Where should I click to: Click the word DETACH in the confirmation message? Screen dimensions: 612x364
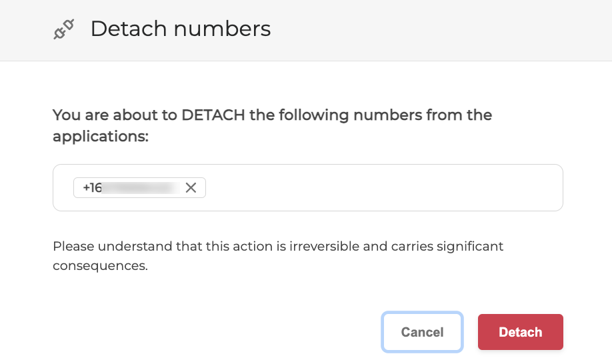213,115
